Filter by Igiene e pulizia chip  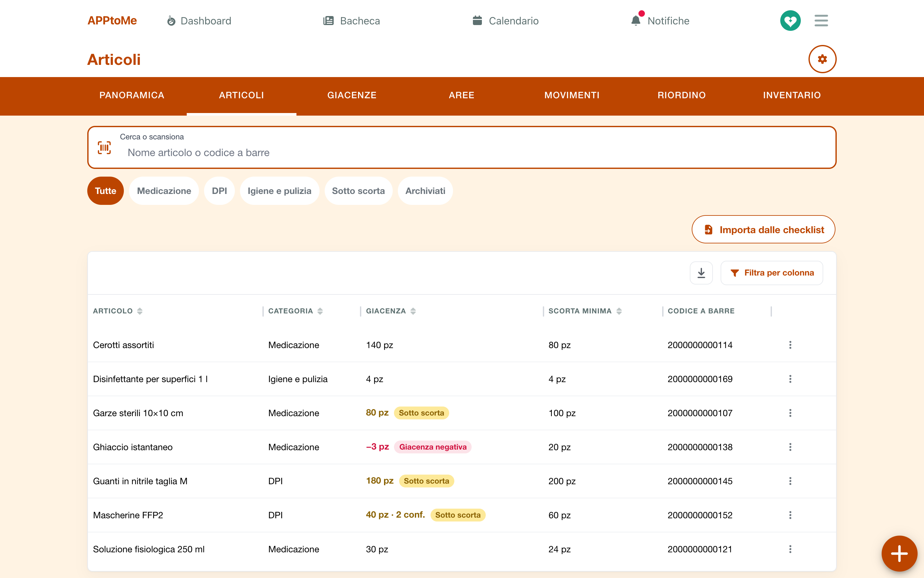(x=279, y=191)
